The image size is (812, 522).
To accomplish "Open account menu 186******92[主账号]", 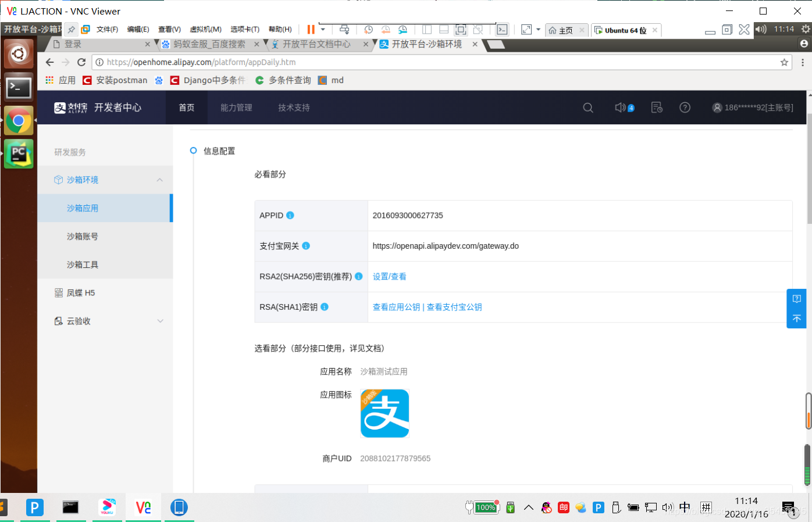I will (753, 108).
